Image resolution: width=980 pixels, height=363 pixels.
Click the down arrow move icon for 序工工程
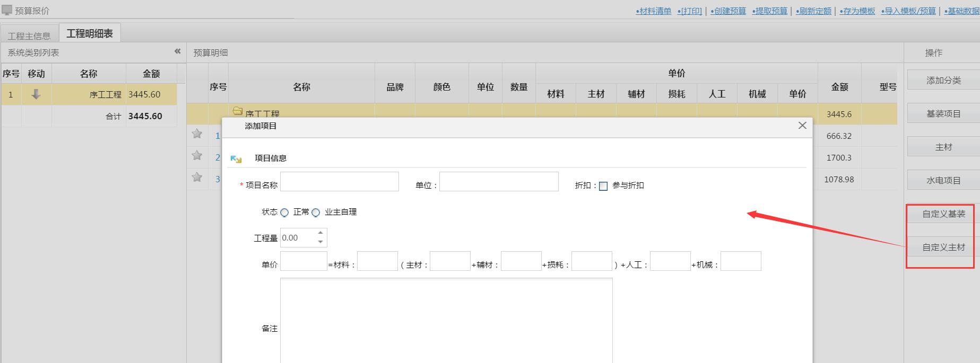pyautogui.click(x=36, y=94)
